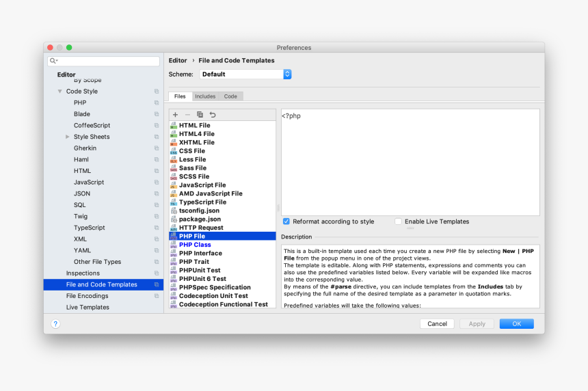Click the HTML File template icon
Image resolution: width=588 pixels, height=391 pixels.
[174, 126]
